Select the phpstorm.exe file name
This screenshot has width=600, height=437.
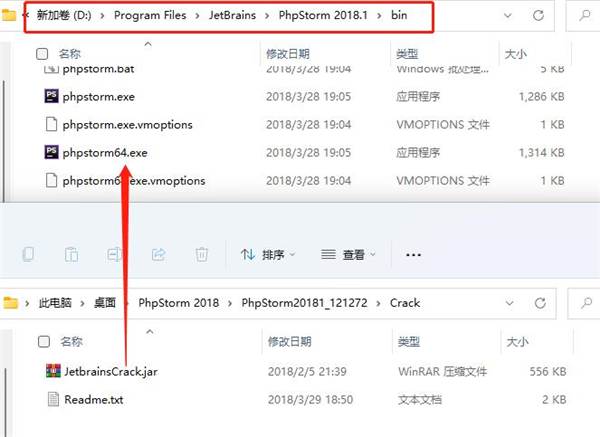(x=99, y=96)
